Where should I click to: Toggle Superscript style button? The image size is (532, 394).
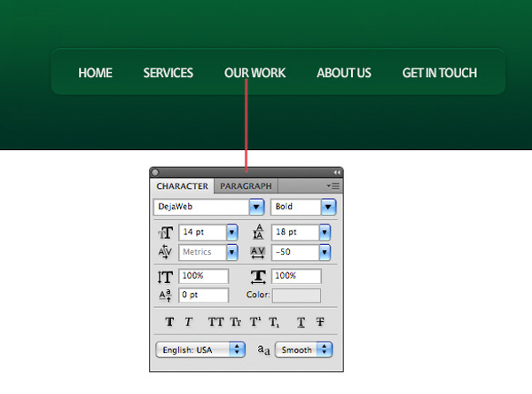coord(255,321)
